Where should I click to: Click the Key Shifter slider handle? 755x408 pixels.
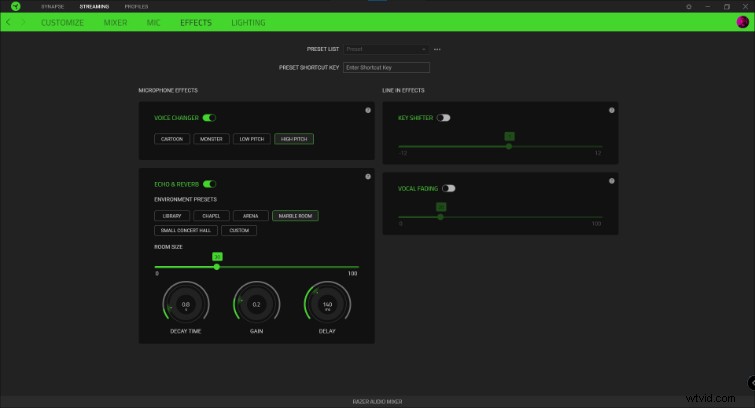509,146
